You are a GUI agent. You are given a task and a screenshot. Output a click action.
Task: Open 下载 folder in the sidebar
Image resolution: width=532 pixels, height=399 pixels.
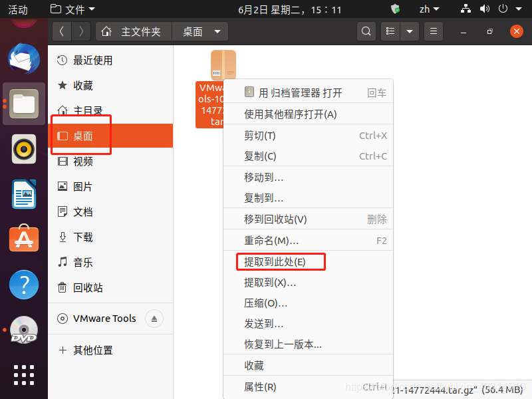tap(83, 237)
